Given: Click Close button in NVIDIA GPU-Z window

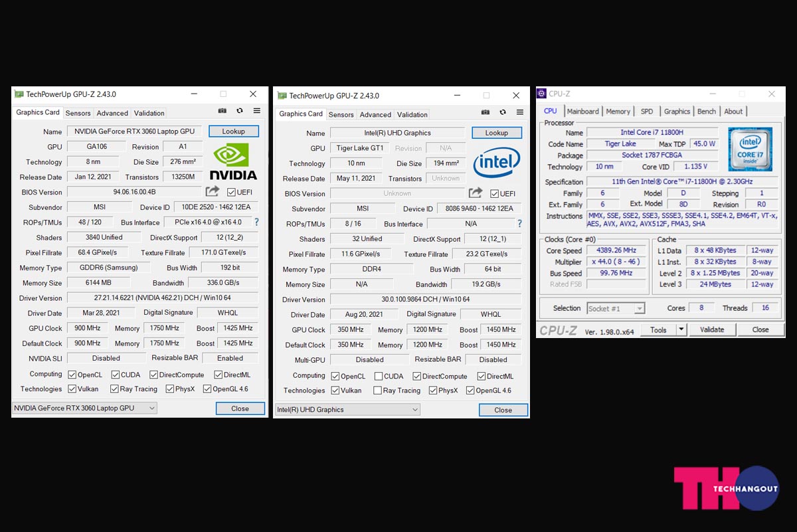Looking at the screenshot, I should tap(240, 408).
